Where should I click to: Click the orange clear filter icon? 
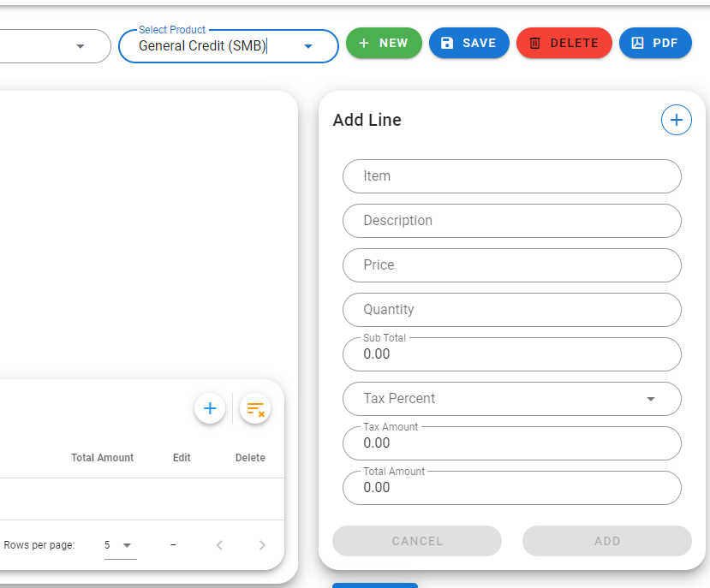pos(255,408)
